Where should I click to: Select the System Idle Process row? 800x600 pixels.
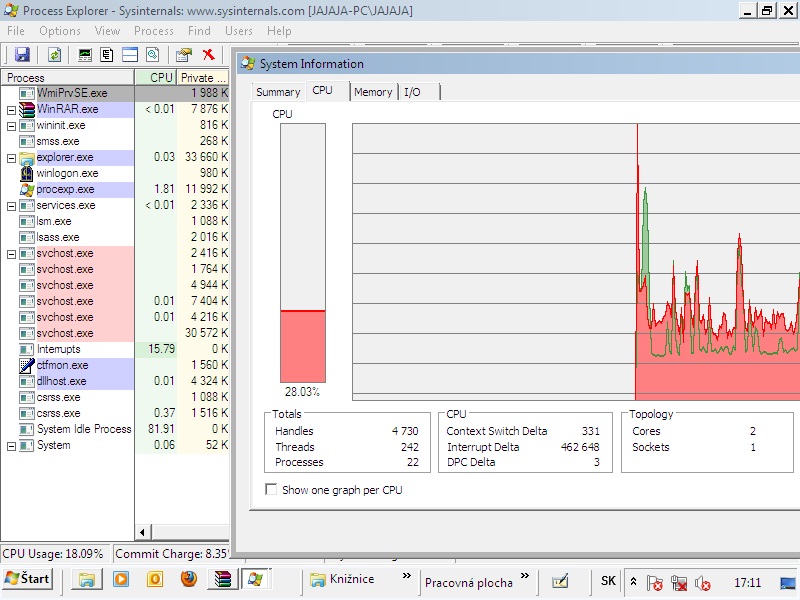115,429
